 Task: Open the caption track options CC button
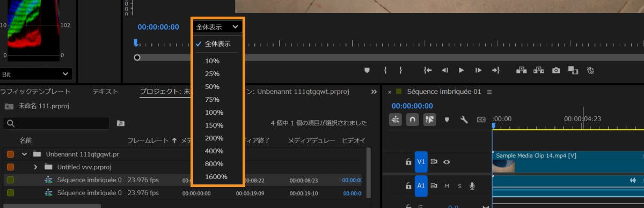click(x=481, y=120)
